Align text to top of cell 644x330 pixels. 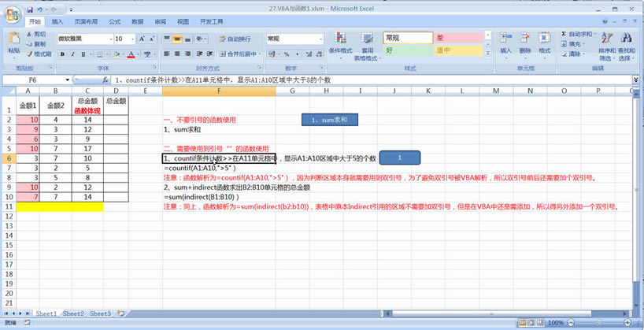click(x=167, y=39)
